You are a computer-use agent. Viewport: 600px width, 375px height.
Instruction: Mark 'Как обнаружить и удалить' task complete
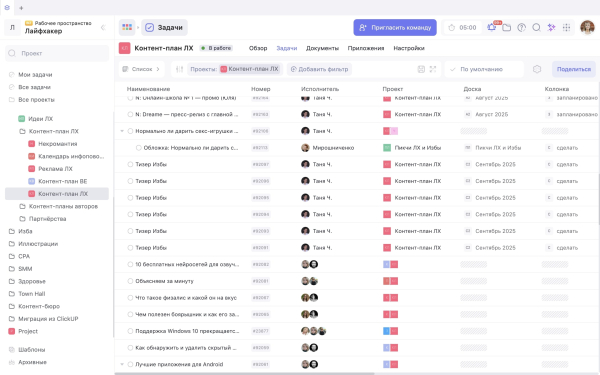pyautogui.click(x=130, y=348)
